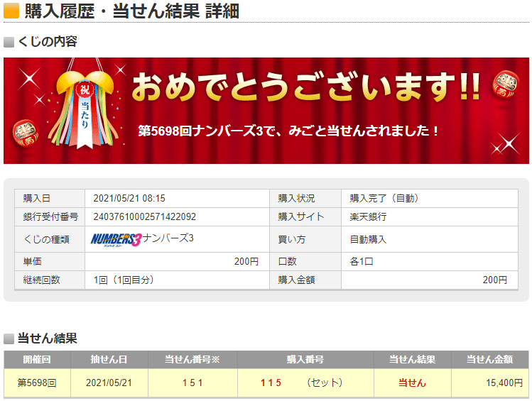This screenshot has height=401, width=532.
Task: Click the 購入日 row label
Action: [x=37, y=198]
